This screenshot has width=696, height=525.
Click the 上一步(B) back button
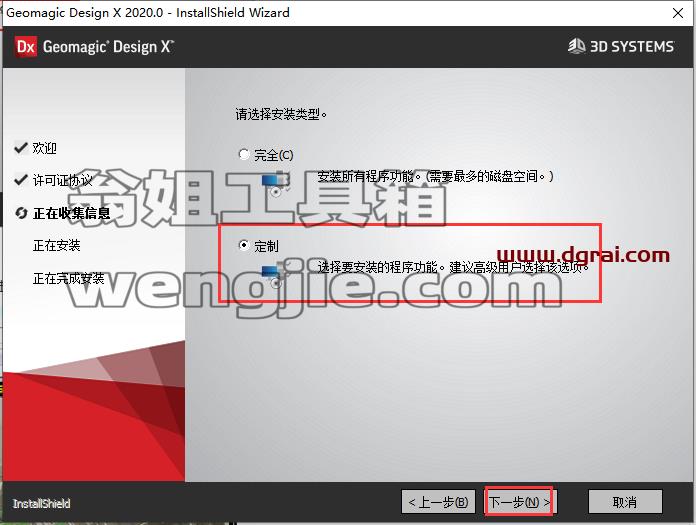click(x=438, y=502)
